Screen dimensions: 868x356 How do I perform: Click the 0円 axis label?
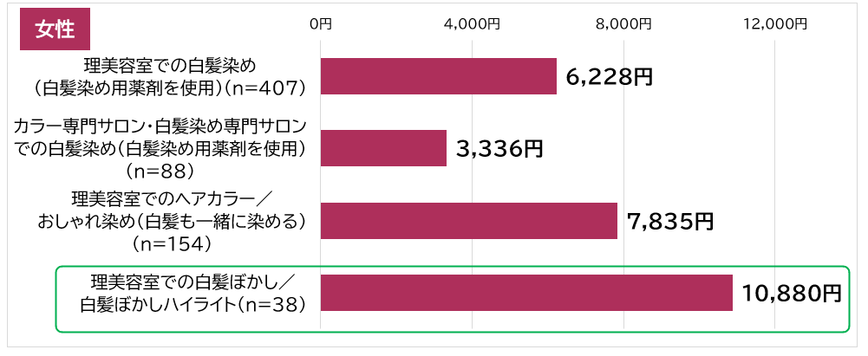[x=320, y=24]
